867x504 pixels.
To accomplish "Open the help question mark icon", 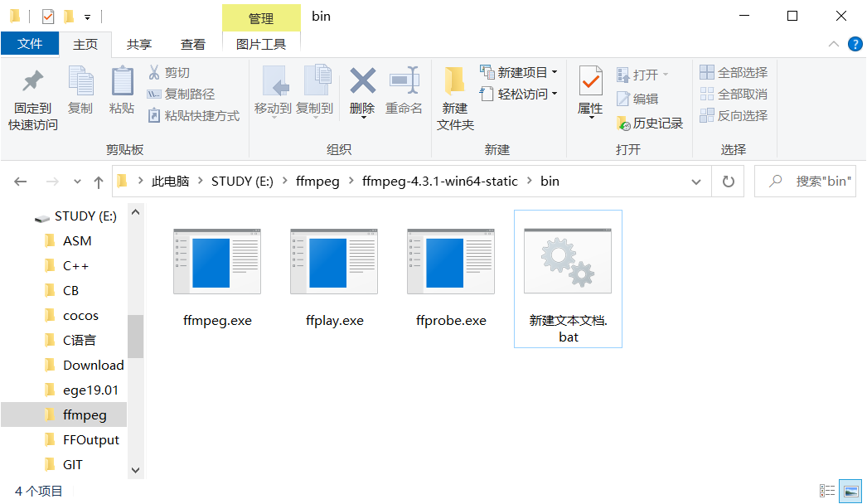I will coord(855,44).
